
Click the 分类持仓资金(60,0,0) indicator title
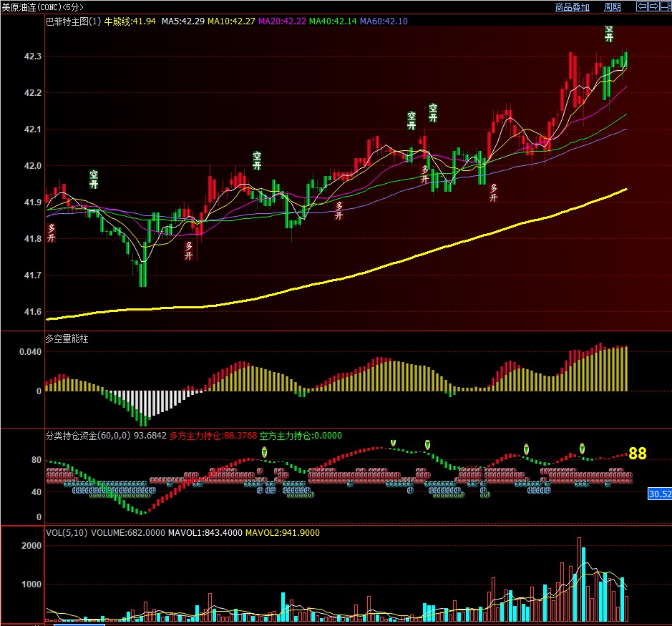(87, 435)
